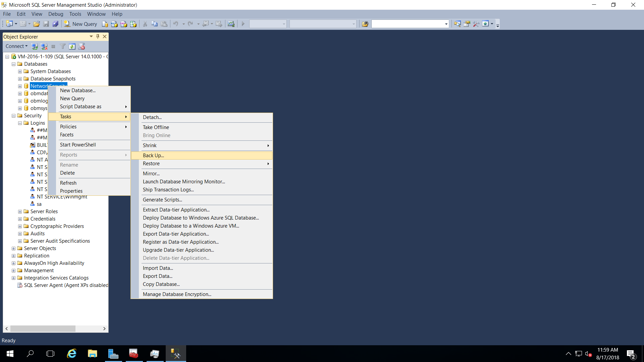
Task: Open the Restore submenu
Action: click(x=202, y=164)
